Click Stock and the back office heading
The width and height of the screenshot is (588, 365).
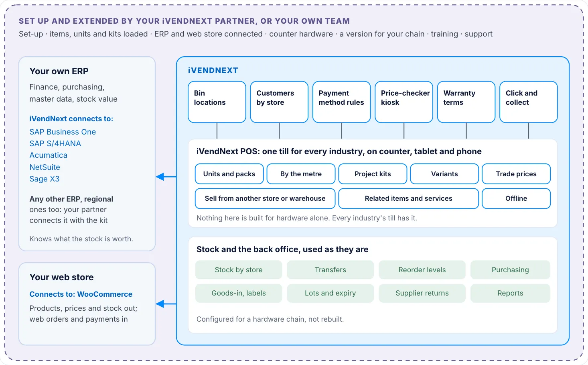coord(282,249)
